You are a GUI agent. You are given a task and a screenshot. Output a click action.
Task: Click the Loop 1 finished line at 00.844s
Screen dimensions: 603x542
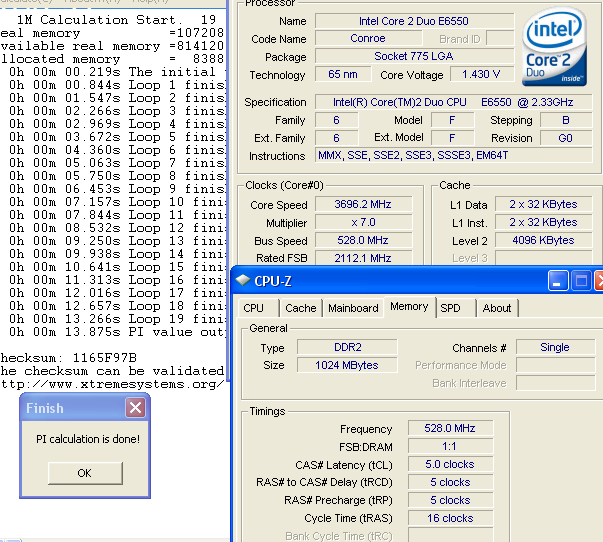point(117,85)
